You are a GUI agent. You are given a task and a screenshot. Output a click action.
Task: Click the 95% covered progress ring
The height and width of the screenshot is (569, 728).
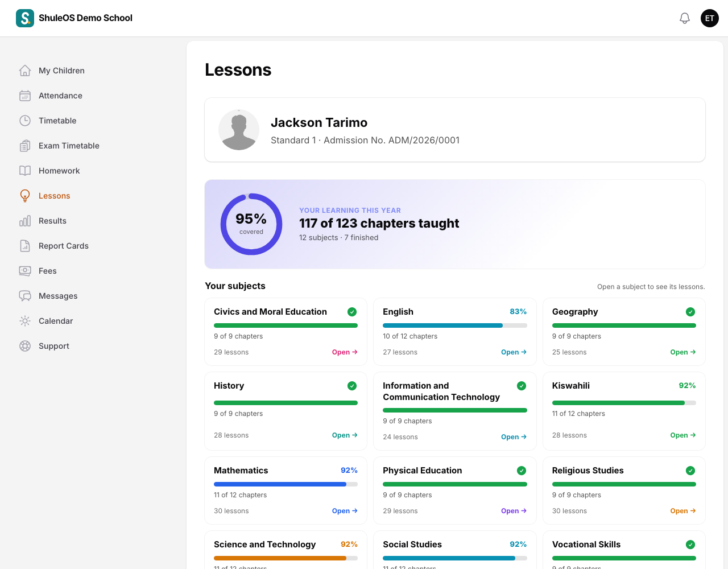click(x=251, y=224)
